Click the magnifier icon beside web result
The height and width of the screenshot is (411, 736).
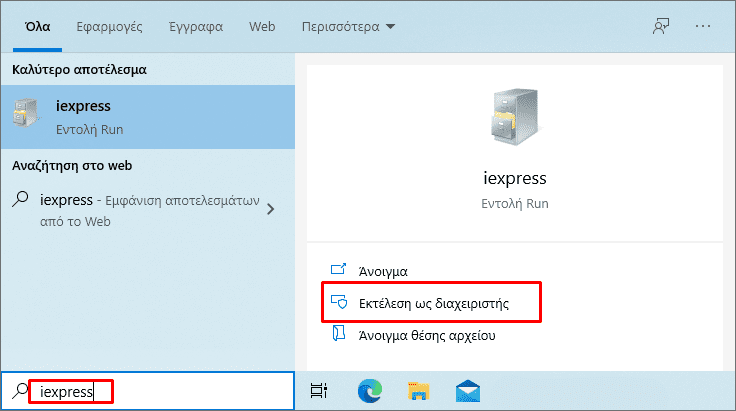click(x=20, y=199)
